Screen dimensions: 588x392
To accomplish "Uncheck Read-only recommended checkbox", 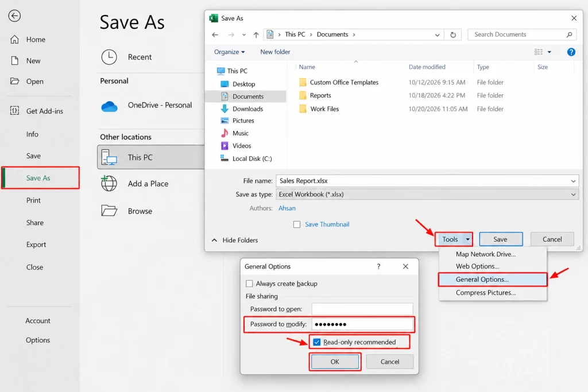I will pos(317,342).
